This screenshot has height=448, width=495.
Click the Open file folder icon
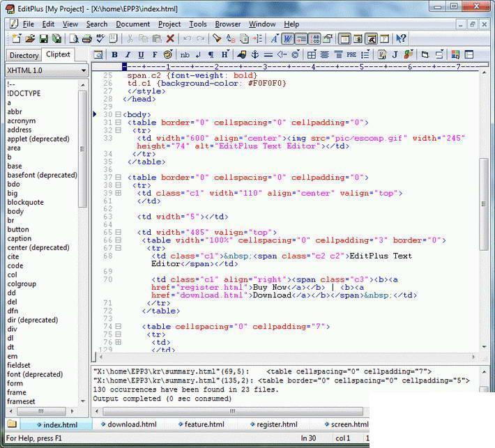tap(30, 38)
